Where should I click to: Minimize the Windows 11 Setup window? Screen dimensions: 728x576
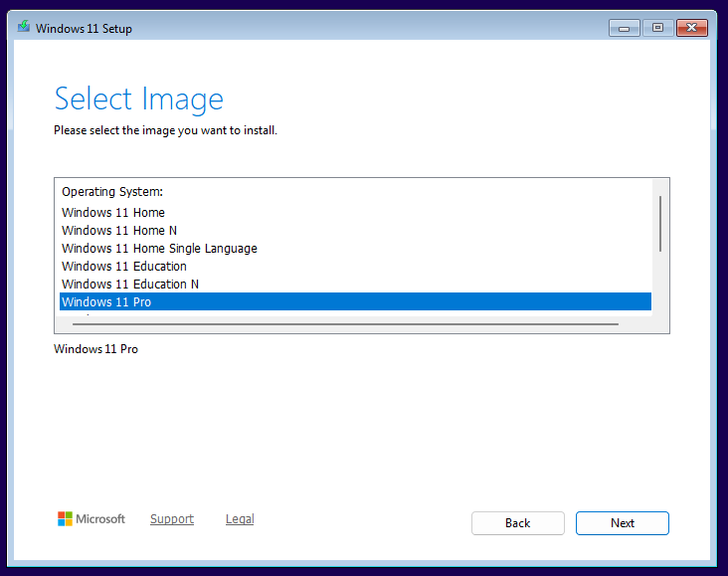pyautogui.click(x=624, y=28)
